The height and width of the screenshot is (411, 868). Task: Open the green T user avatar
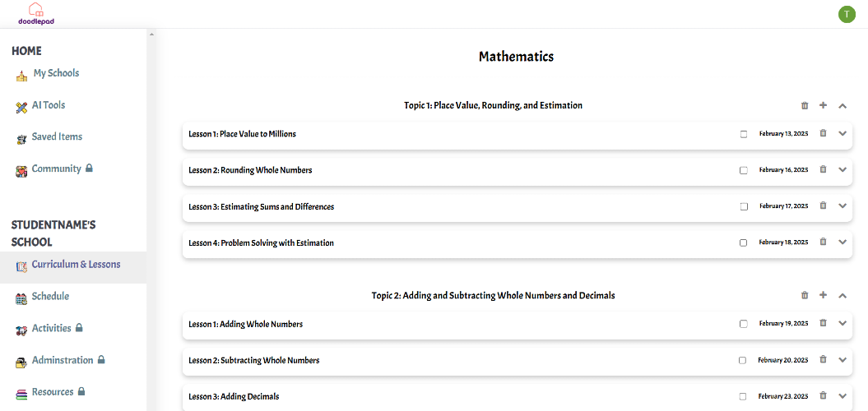pos(847,14)
